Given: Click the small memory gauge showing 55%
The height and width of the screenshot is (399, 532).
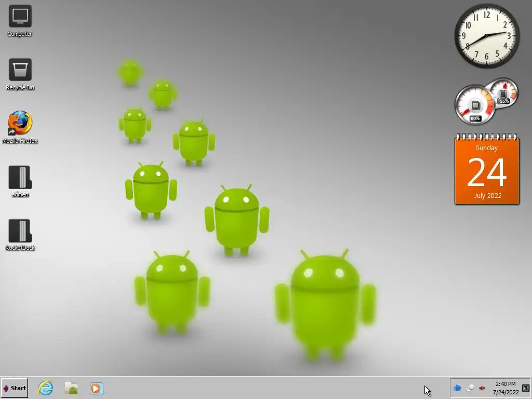Looking at the screenshot, I should pos(504,92).
